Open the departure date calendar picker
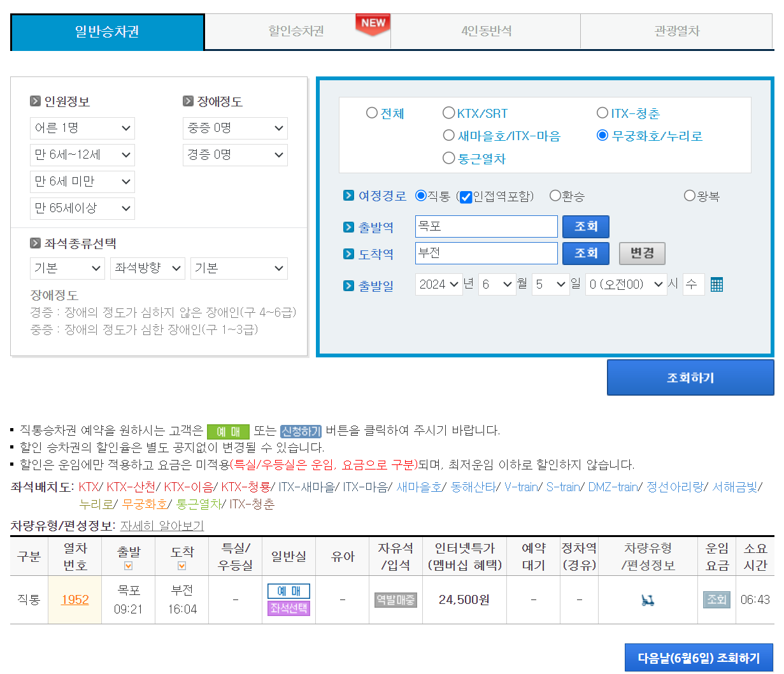784x674 pixels. tap(717, 284)
